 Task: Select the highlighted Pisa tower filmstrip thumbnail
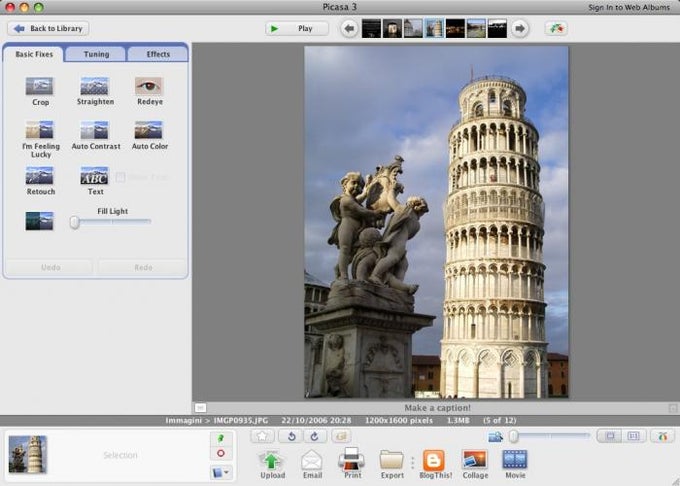(434, 29)
